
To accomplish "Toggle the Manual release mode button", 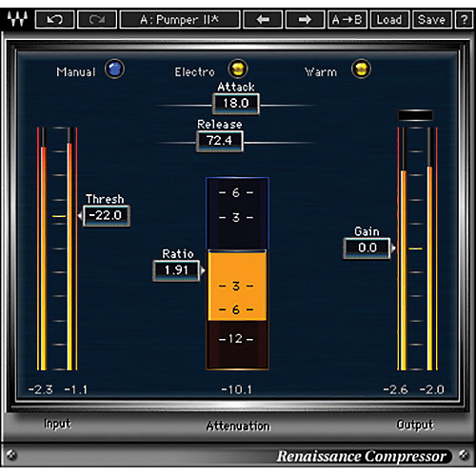I will [114, 69].
